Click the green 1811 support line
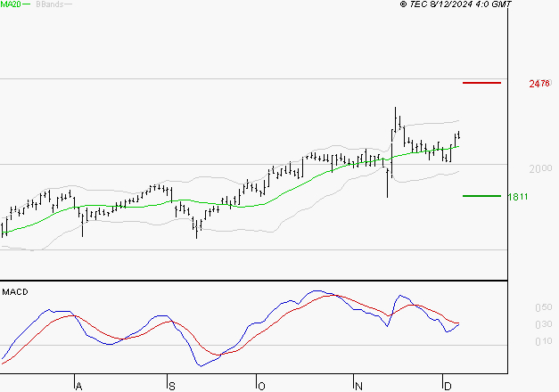 pos(481,196)
